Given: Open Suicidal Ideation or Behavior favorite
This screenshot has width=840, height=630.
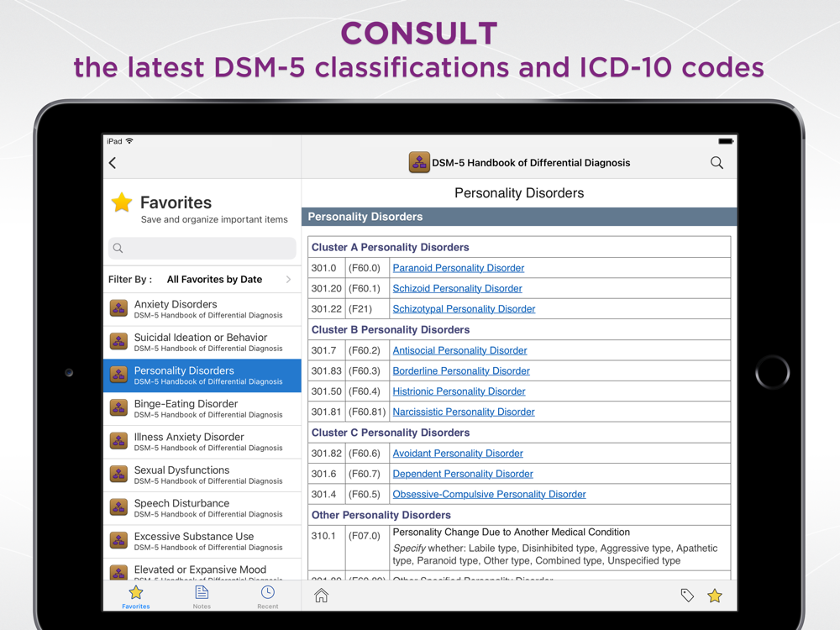Looking at the screenshot, I should coord(202,343).
